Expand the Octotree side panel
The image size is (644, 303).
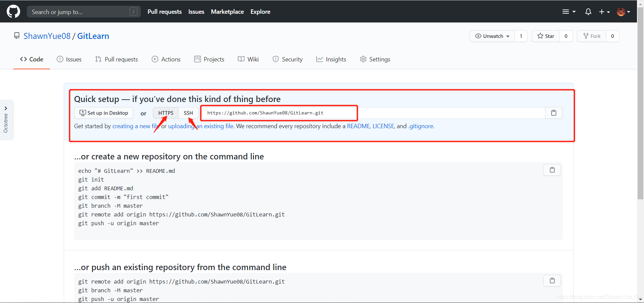pos(6,120)
